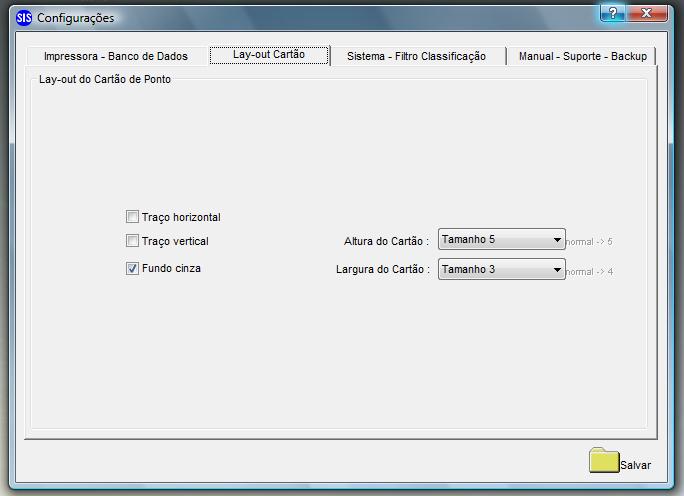The height and width of the screenshot is (496, 684).
Task: Click the Traço horizontal label text
Action: click(181, 217)
